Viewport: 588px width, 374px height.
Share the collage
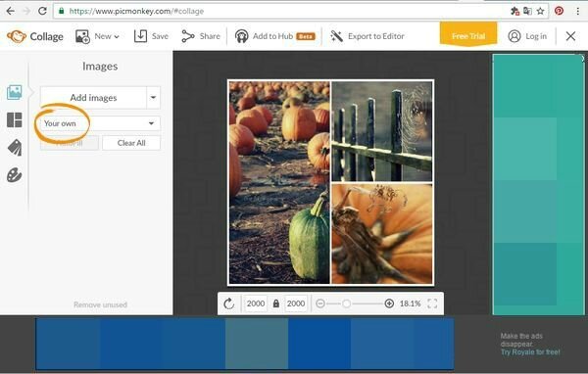point(201,36)
